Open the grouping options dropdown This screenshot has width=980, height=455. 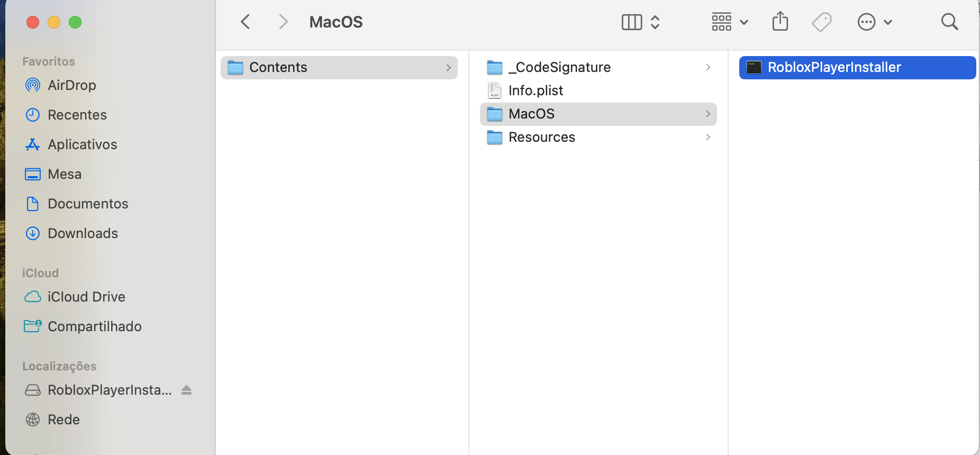click(x=729, y=22)
